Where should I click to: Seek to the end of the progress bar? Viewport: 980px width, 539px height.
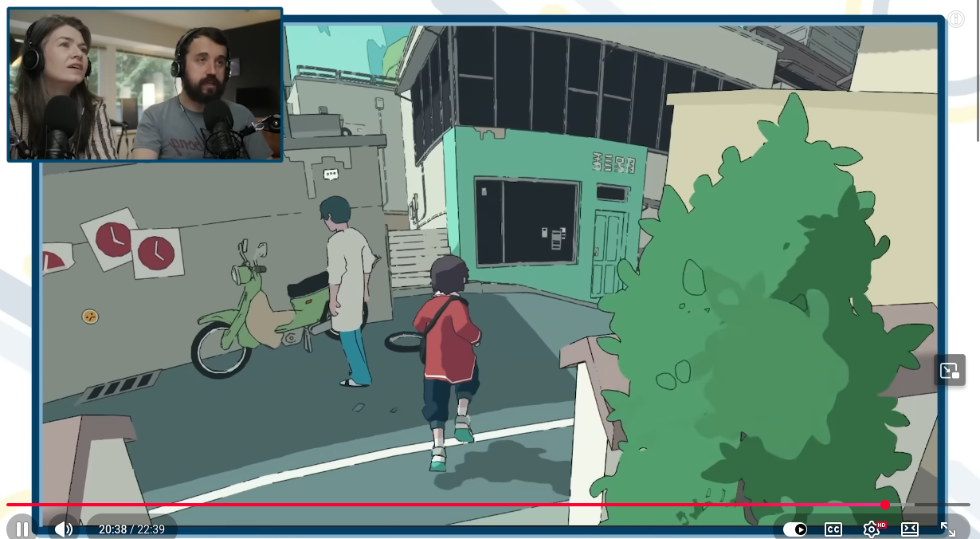coord(968,505)
